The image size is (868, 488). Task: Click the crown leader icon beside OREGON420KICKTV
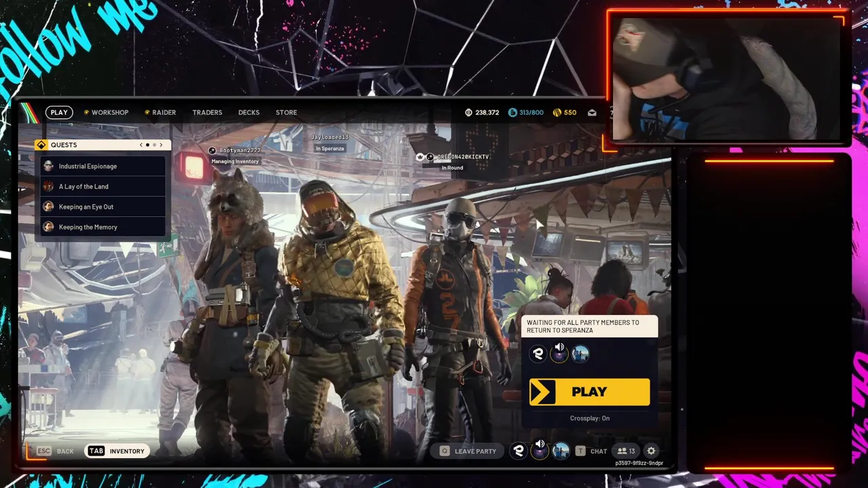point(420,157)
